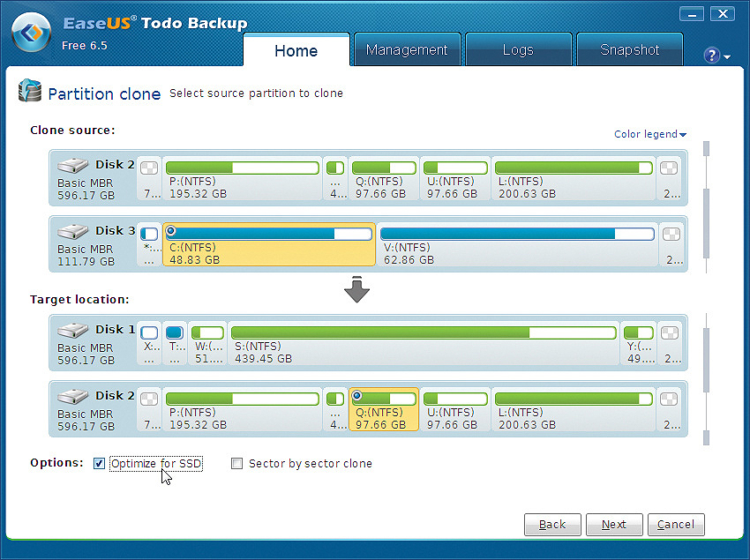
Task: Select Disk 1 drive icon in Target location
Action: (x=72, y=330)
